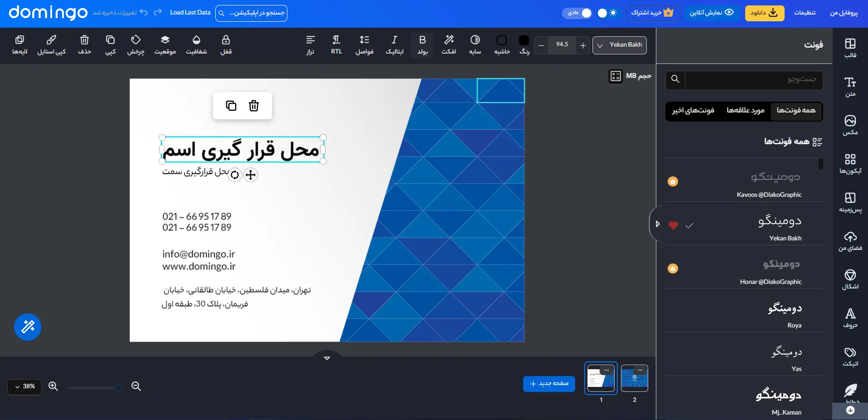Click Buy Subscription (خرید اشتراک) button
Image resolution: width=868 pixels, height=420 pixels.
653,13
